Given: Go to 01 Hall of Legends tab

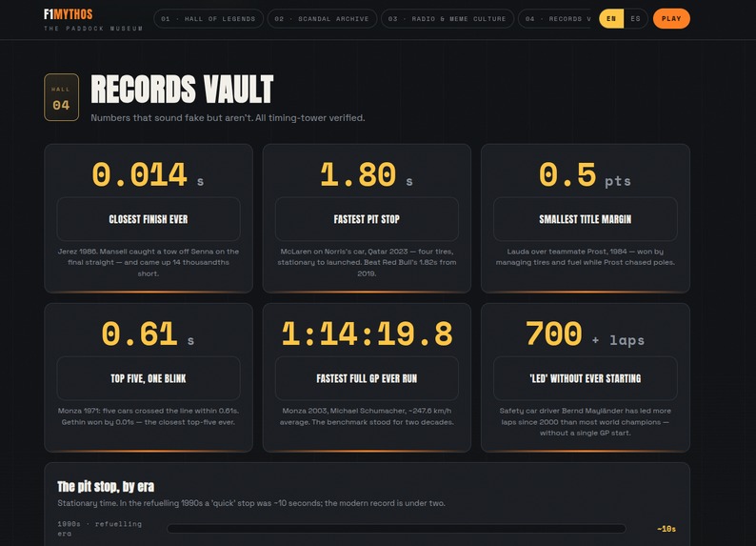Looking at the screenshot, I should click(209, 19).
